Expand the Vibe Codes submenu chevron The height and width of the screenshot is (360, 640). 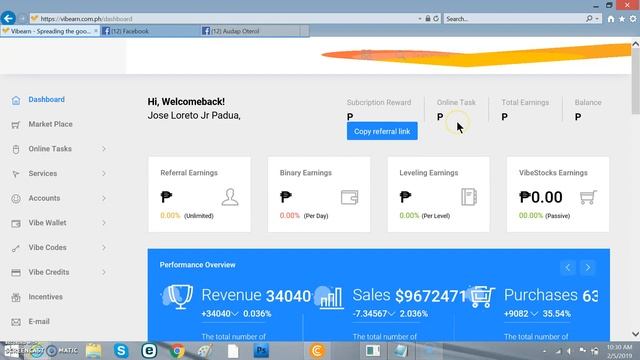104,248
